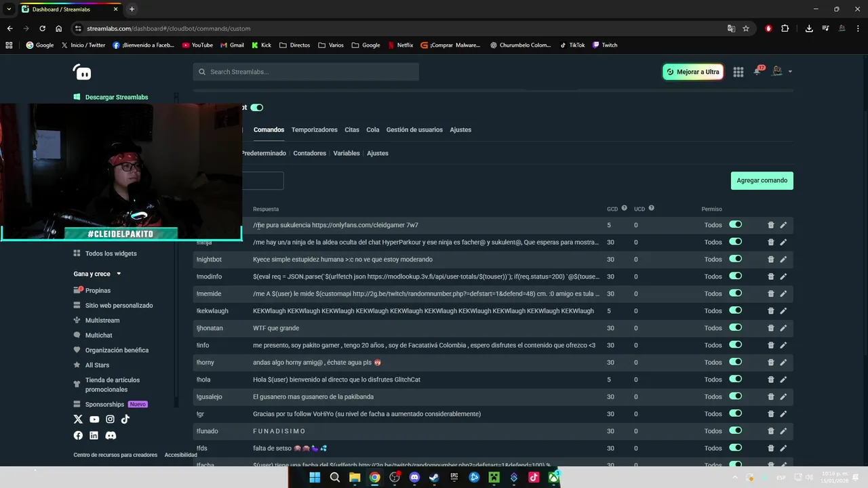Viewport: 868px width, 488px height.
Task: Click the commands search box
Action: tap(262, 180)
